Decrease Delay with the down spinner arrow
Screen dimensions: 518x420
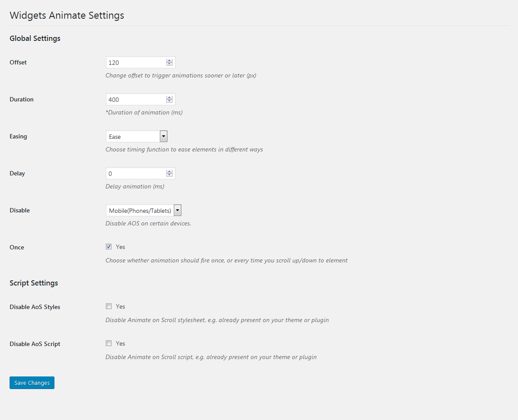(x=169, y=175)
